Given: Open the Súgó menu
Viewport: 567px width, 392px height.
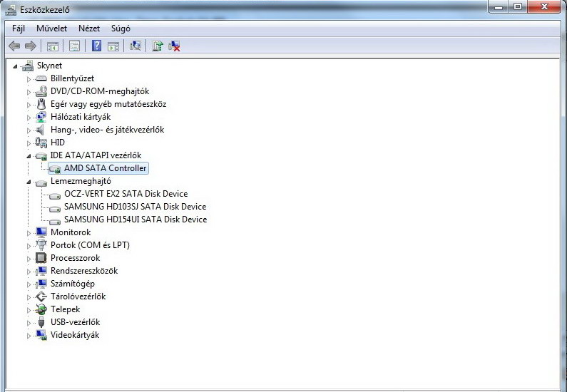Looking at the screenshot, I should pyautogui.click(x=121, y=29).
